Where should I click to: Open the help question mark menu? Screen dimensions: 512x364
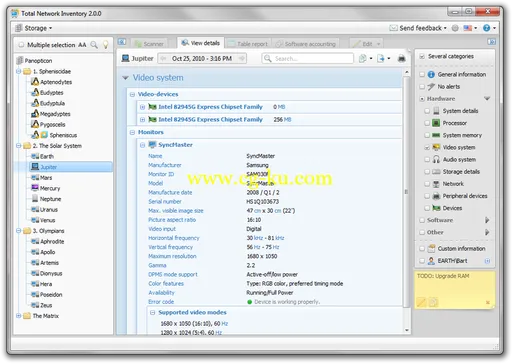tap(489, 28)
